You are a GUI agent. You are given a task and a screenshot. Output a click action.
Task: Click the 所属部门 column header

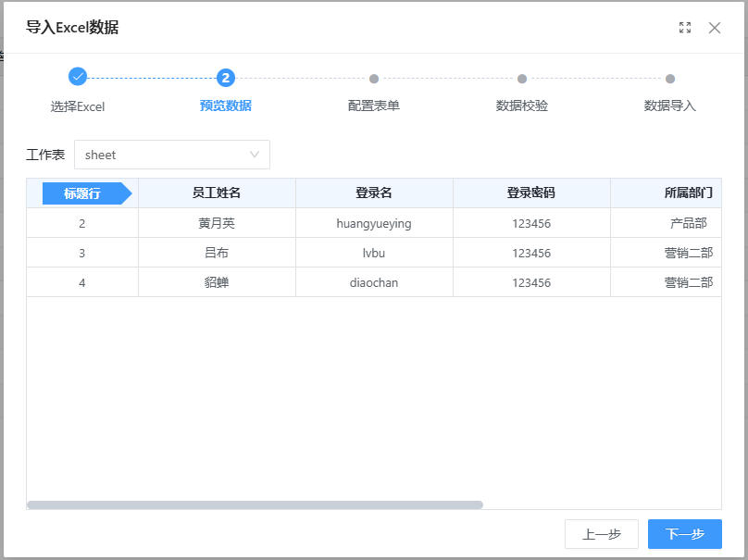(x=688, y=193)
